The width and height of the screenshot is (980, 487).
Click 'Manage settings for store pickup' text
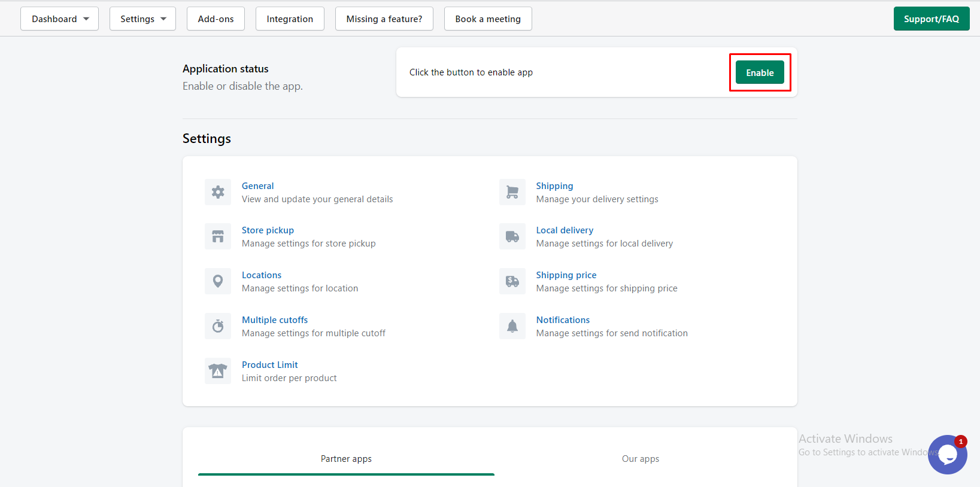click(309, 244)
